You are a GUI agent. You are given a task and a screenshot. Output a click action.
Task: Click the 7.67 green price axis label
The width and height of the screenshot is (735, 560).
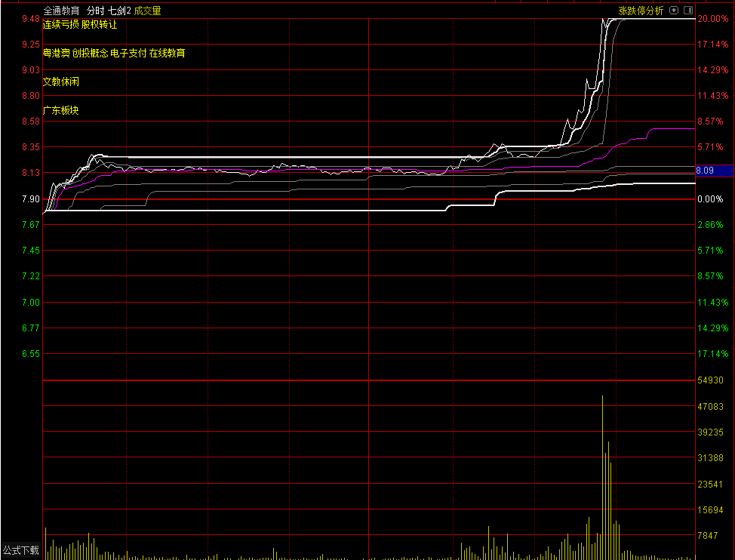31,225
